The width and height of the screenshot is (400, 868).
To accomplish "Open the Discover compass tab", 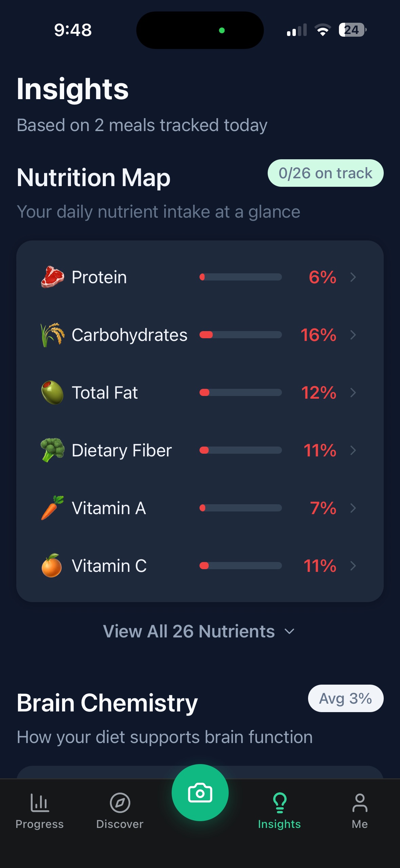I will click(x=120, y=810).
